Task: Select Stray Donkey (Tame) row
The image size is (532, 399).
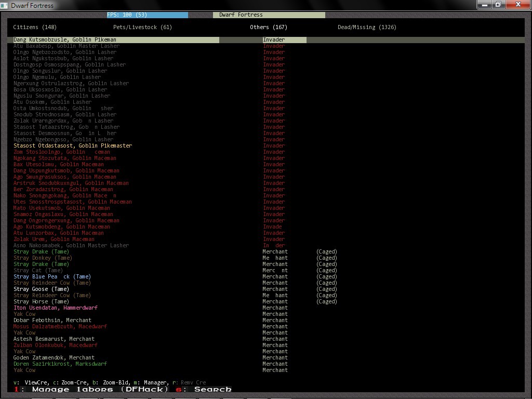Action: (x=43, y=258)
